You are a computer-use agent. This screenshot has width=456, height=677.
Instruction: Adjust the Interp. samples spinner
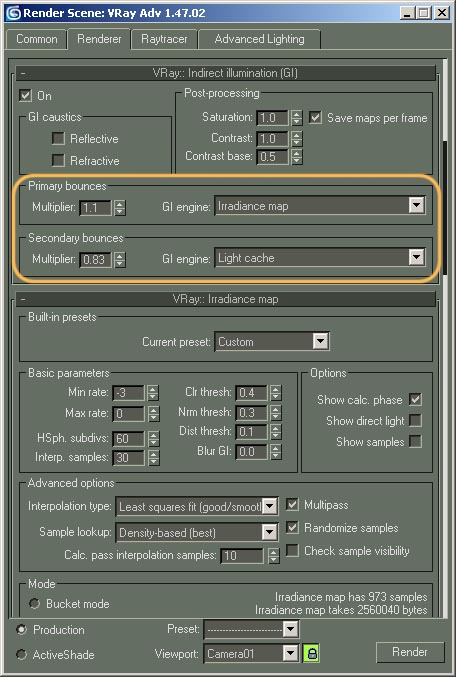pos(153,458)
